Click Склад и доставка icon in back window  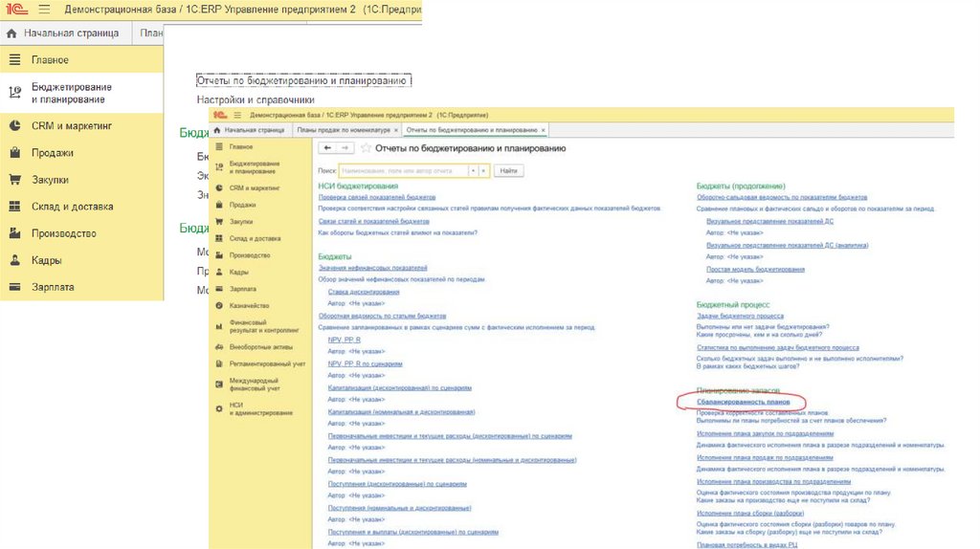click(x=15, y=206)
